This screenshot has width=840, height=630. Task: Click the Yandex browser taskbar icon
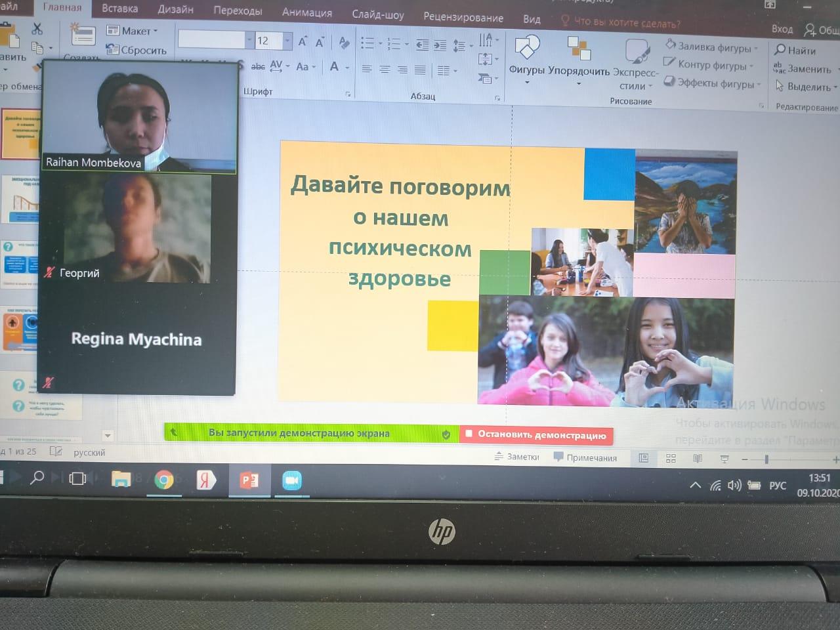(x=205, y=480)
